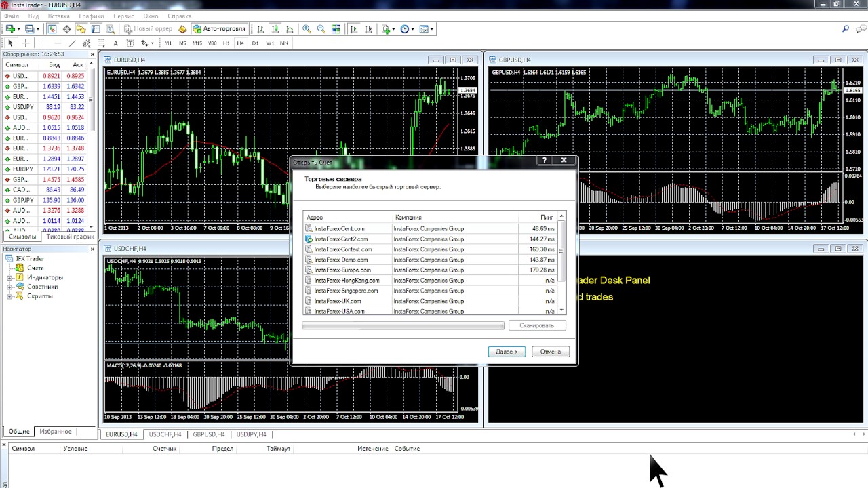The image size is (868, 488).
Task: Click the New Chart toolbar icon
Action: (x=10, y=29)
